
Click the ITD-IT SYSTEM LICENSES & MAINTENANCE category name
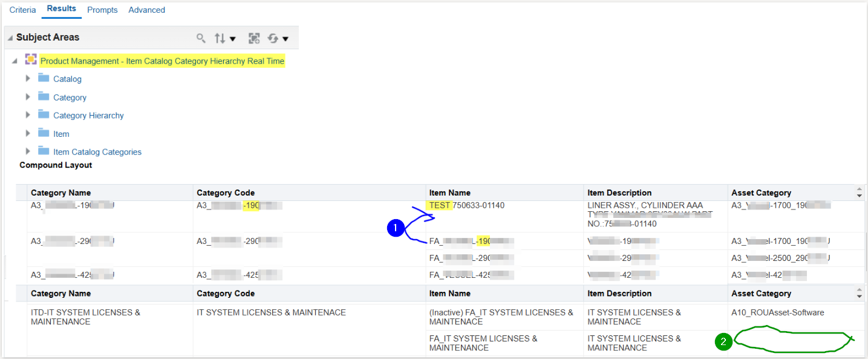(x=85, y=317)
